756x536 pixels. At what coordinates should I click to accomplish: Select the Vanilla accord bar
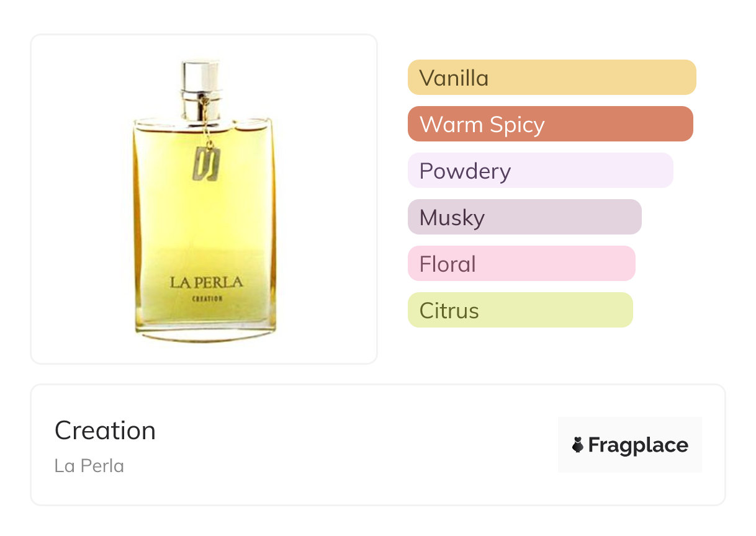pyautogui.click(x=551, y=78)
